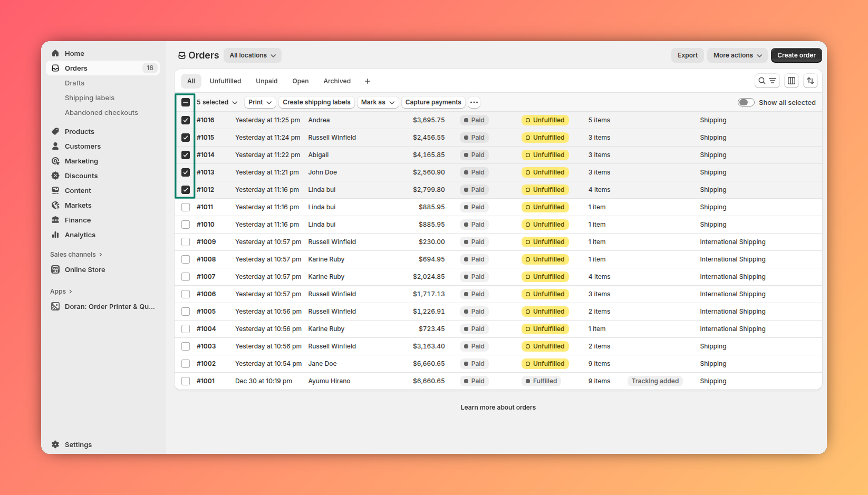This screenshot has width=868, height=495.
Task: Click customer name Ayumu Hirano
Action: [x=329, y=381]
